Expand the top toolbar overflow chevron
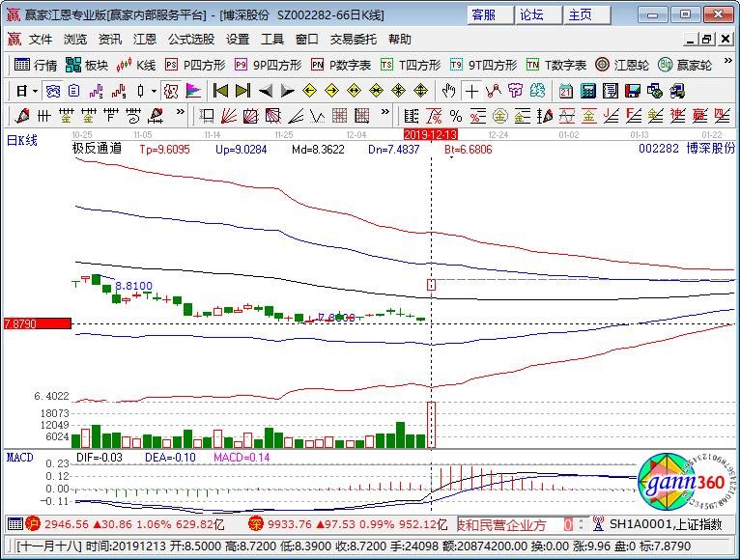 727,62
